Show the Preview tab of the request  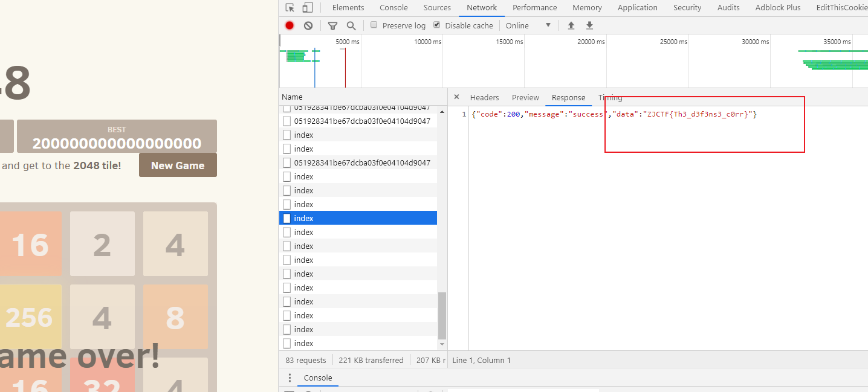(x=525, y=97)
